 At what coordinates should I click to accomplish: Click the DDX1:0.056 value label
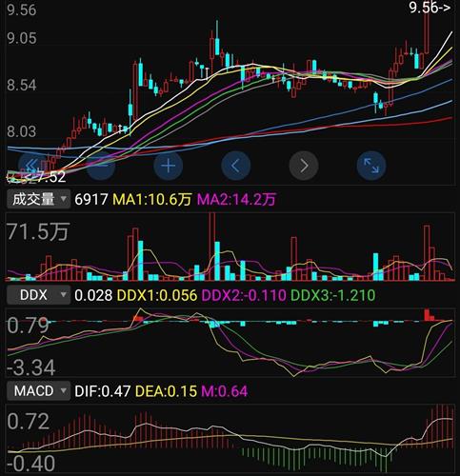click(x=157, y=295)
